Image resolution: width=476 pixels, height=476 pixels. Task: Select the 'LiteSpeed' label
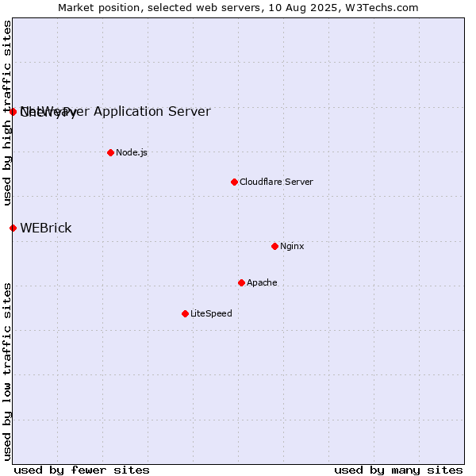coord(211,313)
